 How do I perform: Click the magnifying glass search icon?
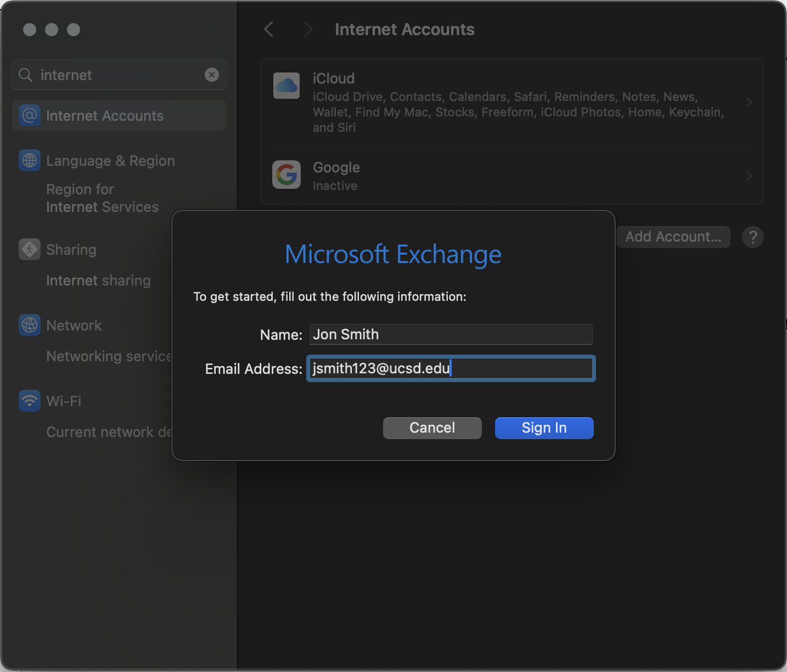coord(25,75)
